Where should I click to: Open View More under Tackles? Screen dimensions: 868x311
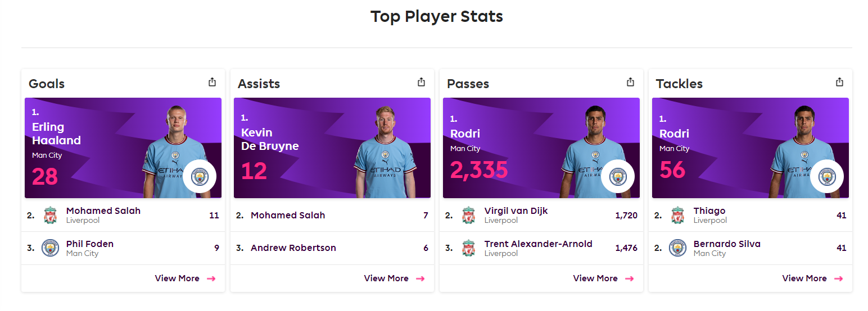(812, 278)
